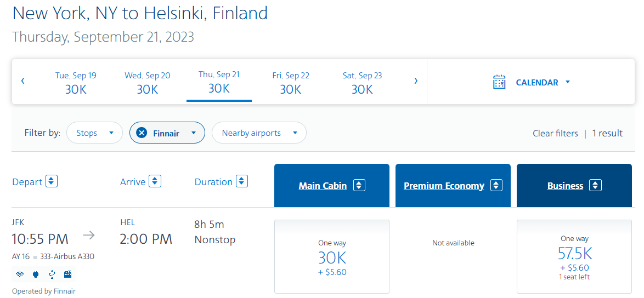The width and height of the screenshot is (644, 298).
Task: Sort flights by Depart time
Action: pyautogui.click(x=52, y=181)
